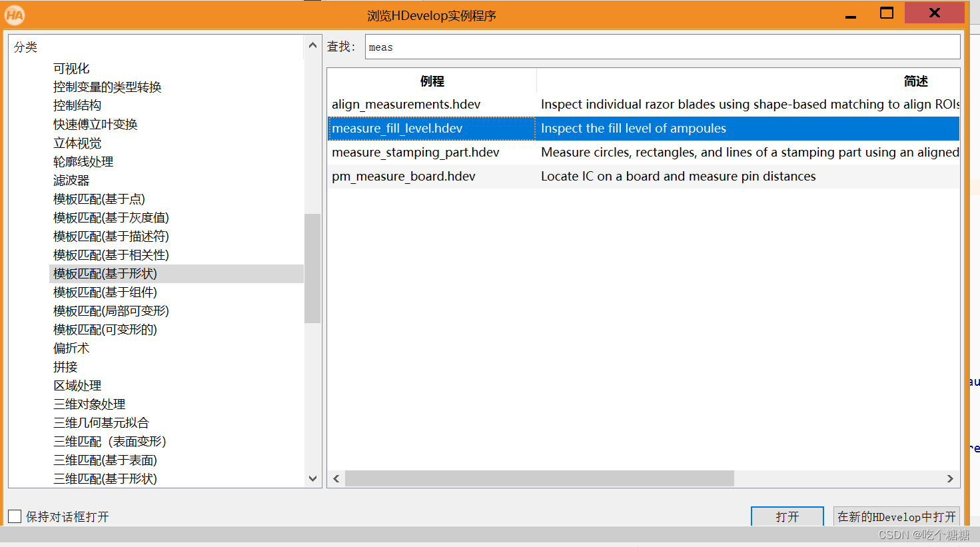The image size is (980, 547).
Task: Select the 可视化 category
Action: [x=71, y=68]
